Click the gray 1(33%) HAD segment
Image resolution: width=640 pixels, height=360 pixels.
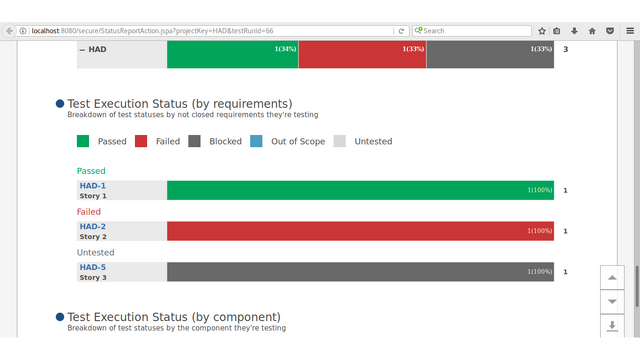(490, 54)
